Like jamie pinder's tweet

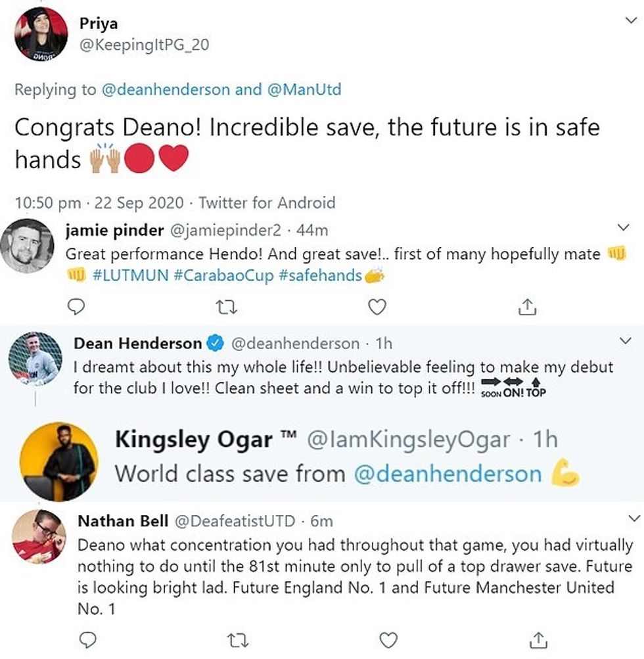pyautogui.click(x=377, y=306)
